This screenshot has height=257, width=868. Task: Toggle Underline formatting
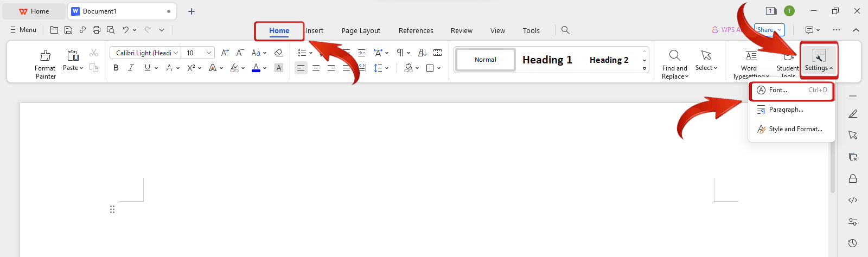tap(147, 68)
